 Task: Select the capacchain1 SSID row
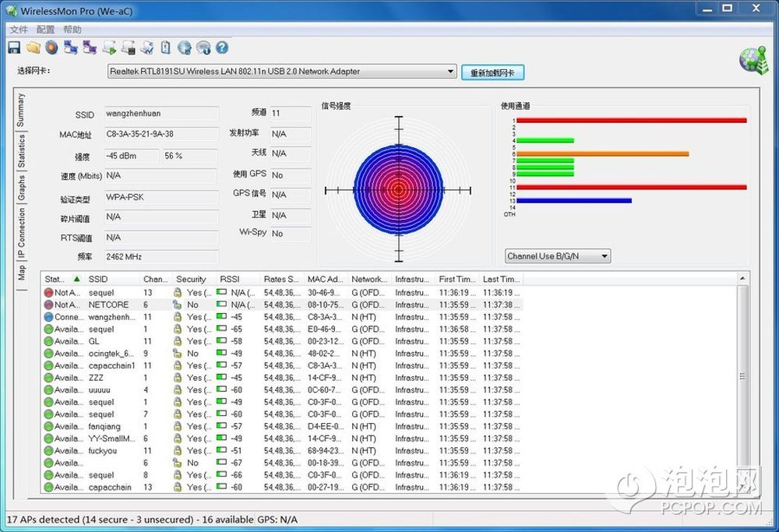(111, 365)
